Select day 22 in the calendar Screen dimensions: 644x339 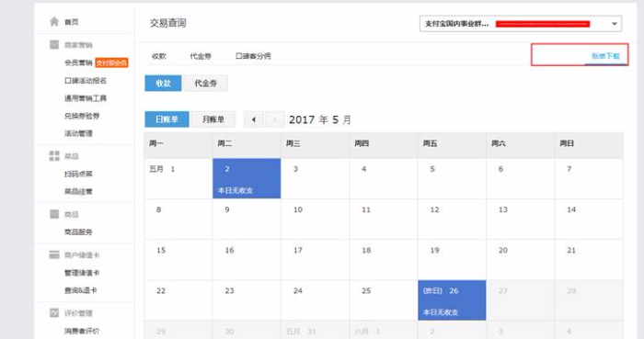178,300
